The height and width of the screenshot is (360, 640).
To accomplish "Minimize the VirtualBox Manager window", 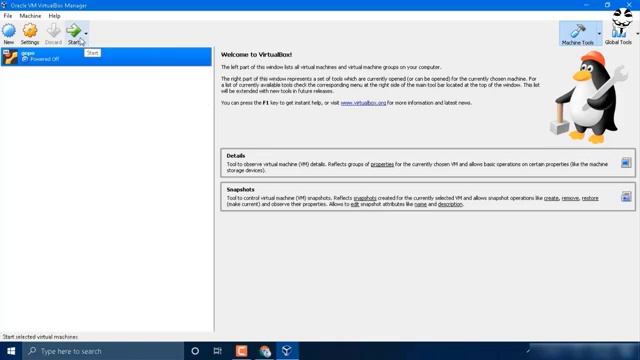I will [587, 5].
